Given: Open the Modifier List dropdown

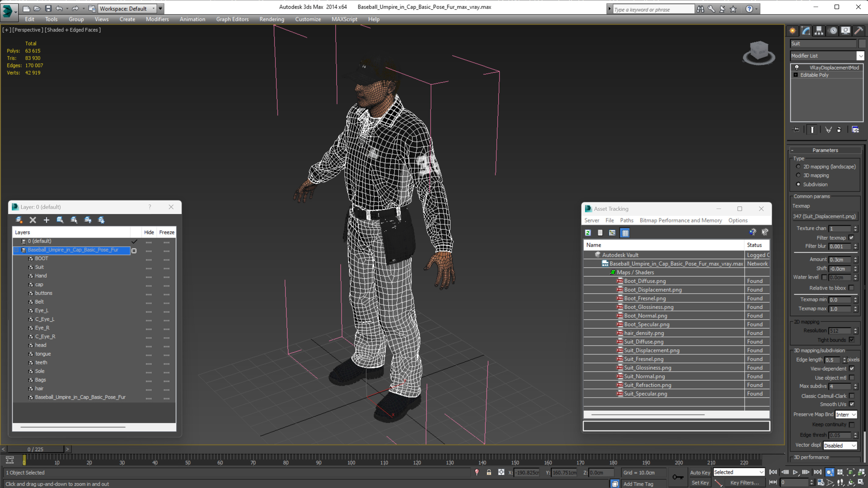Looking at the screenshot, I should 860,56.
